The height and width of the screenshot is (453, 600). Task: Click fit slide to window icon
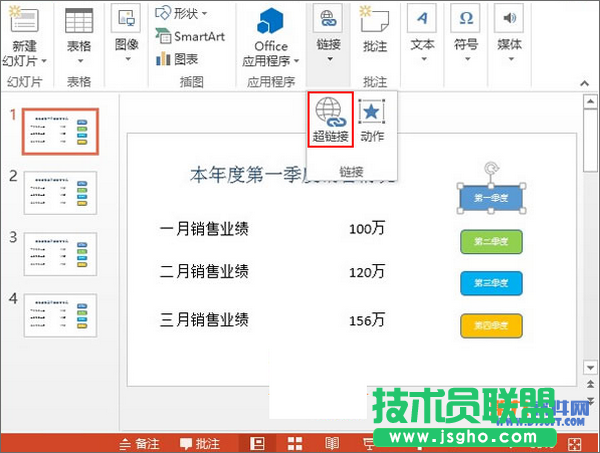575,444
